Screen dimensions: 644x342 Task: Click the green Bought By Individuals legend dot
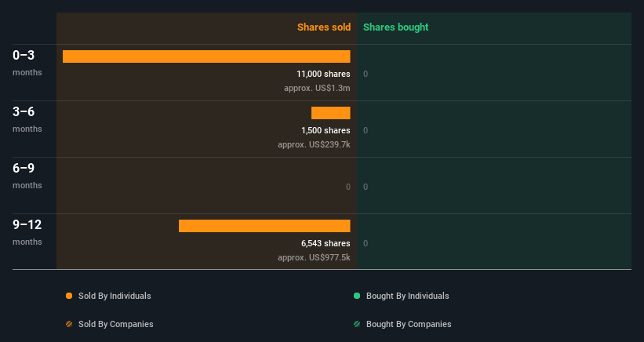coord(357,296)
